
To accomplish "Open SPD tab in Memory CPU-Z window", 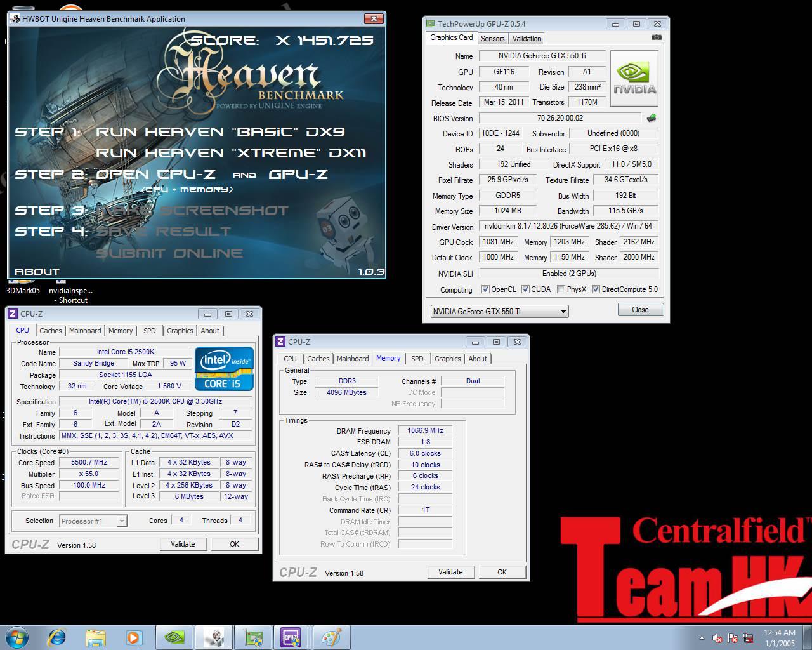I will [x=417, y=359].
